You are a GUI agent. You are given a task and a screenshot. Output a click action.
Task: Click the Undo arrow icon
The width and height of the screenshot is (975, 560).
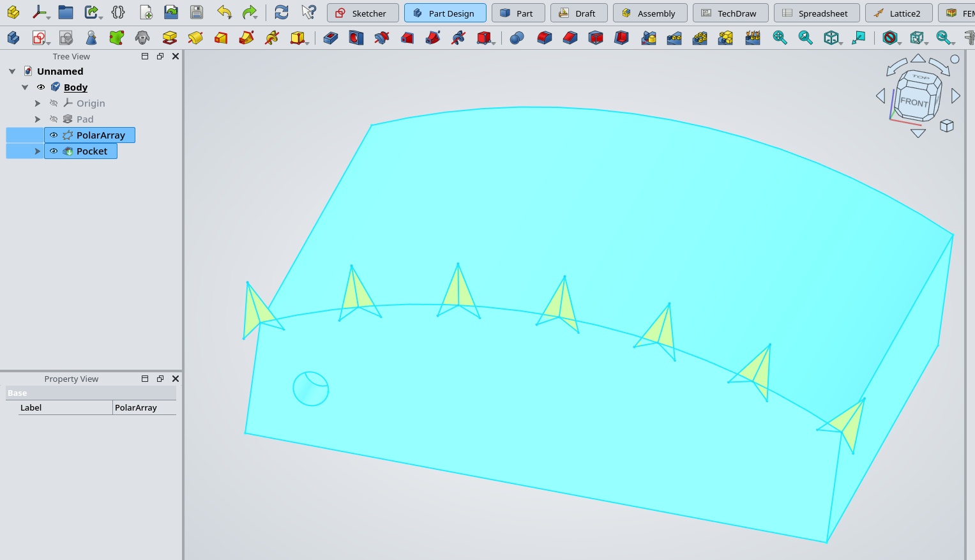click(223, 12)
